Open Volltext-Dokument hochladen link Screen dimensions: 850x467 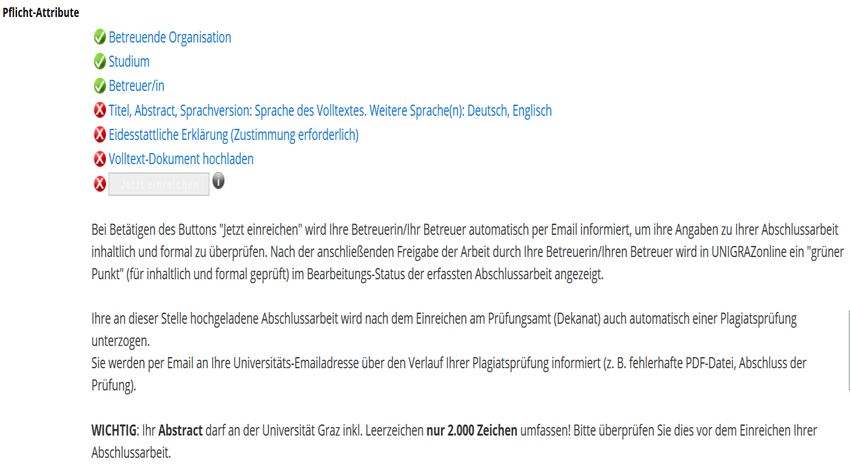(x=181, y=159)
